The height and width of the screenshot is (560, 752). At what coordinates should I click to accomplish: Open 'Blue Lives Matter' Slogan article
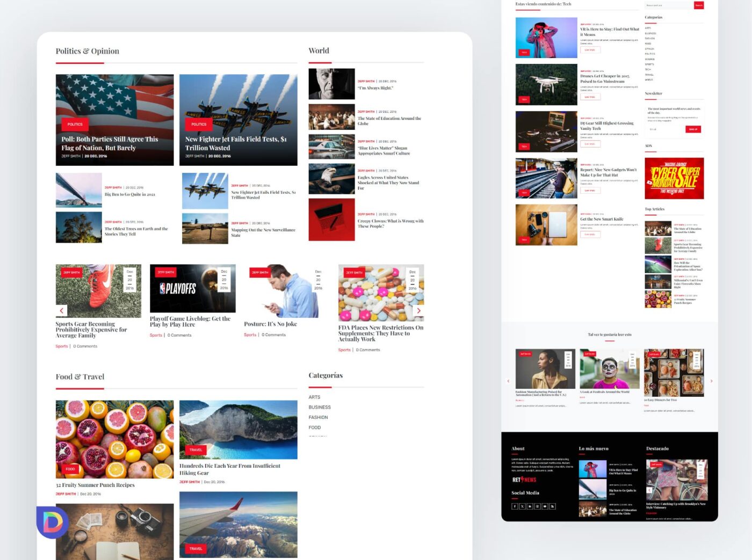(384, 151)
